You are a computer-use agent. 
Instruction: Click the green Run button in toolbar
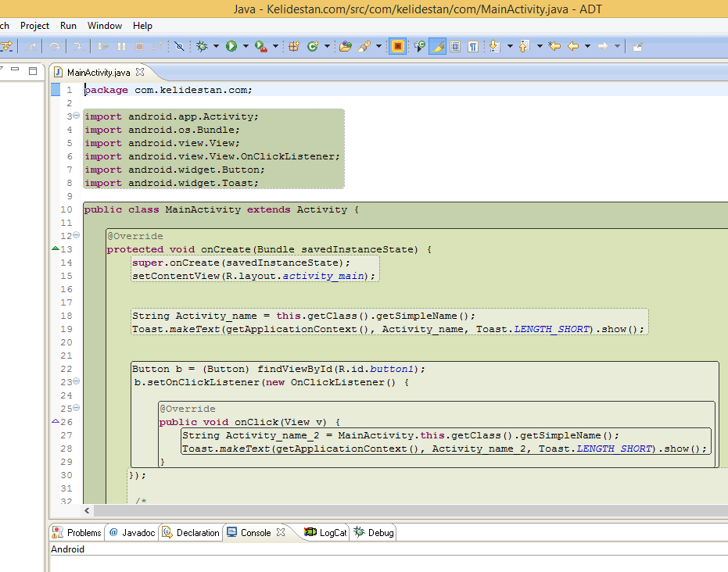pos(231,46)
